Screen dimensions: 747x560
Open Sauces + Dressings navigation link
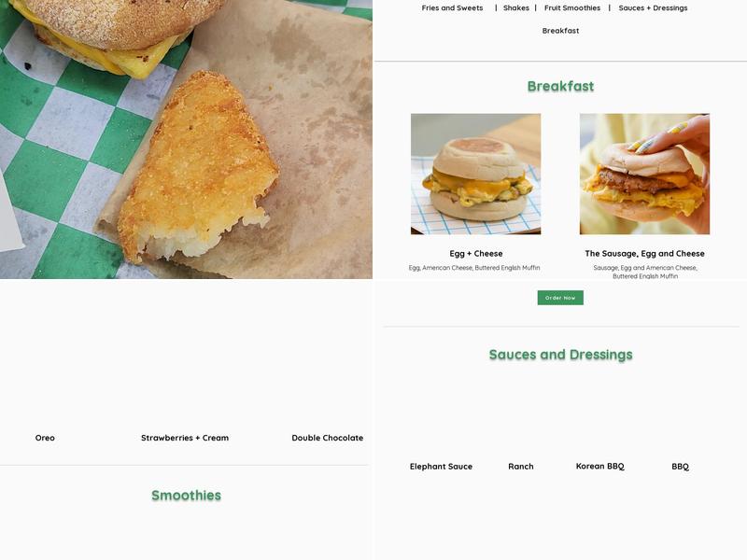653,8
